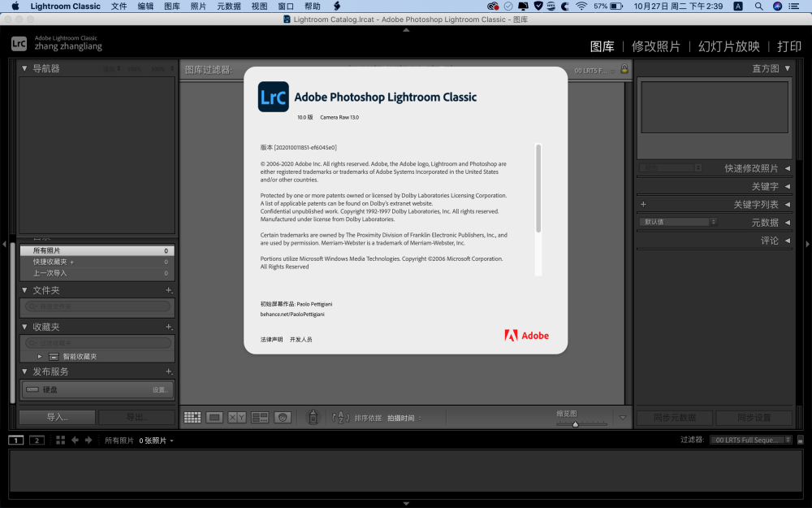The width and height of the screenshot is (812, 508).
Task: Open the 元数据 menu in the menu bar
Action: point(229,7)
